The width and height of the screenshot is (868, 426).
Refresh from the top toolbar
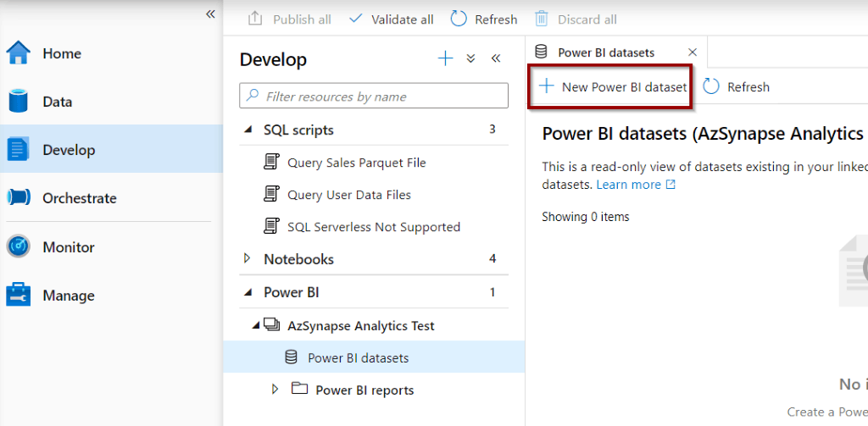coord(484,19)
